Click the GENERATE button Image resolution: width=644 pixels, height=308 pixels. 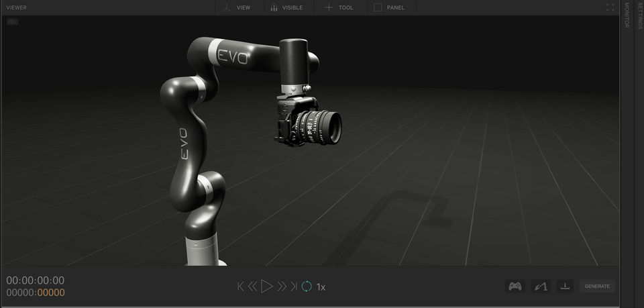click(x=597, y=287)
